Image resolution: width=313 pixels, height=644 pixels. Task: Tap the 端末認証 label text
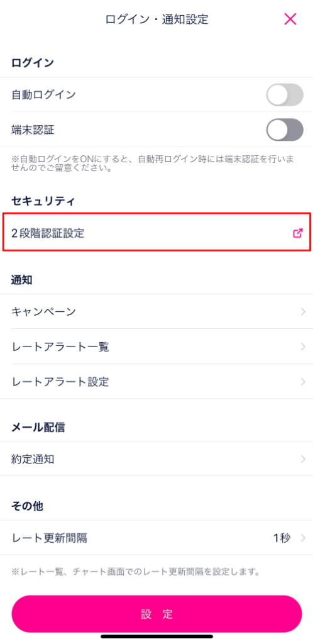point(33,130)
